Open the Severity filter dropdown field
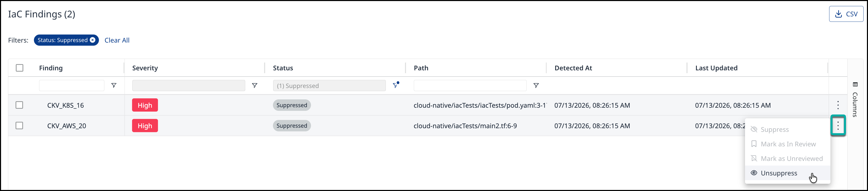The height and width of the screenshot is (191, 868). (189, 86)
